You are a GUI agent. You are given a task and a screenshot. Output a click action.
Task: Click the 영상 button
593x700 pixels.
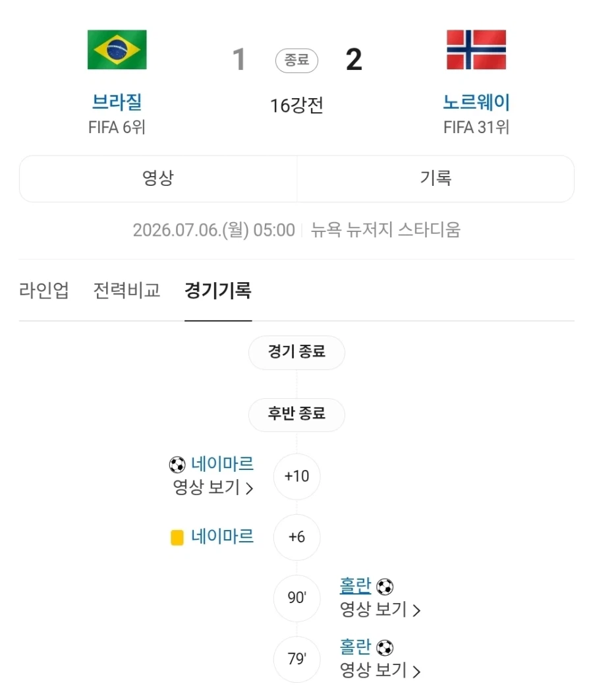click(158, 179)
